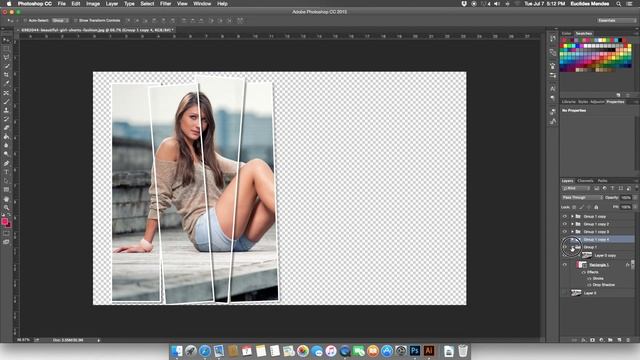Open the Auto-Select Group dropdown
Image resolution: width=640 pixels, height=360 pixels.
pos(60,20)
